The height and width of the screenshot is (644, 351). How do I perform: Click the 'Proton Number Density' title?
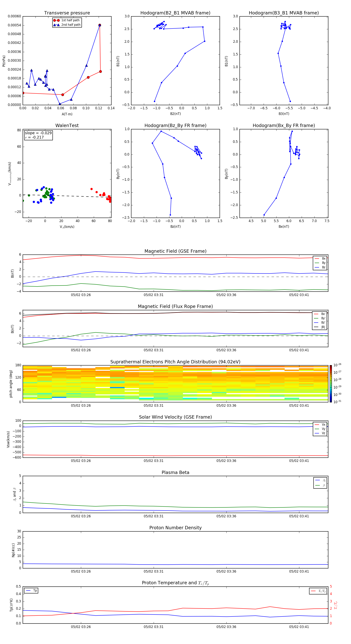pyautogui.click(x=175, y=528)
